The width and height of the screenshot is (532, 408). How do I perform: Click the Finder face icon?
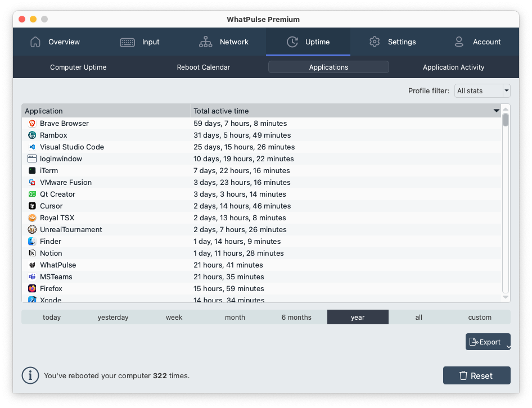32,242
